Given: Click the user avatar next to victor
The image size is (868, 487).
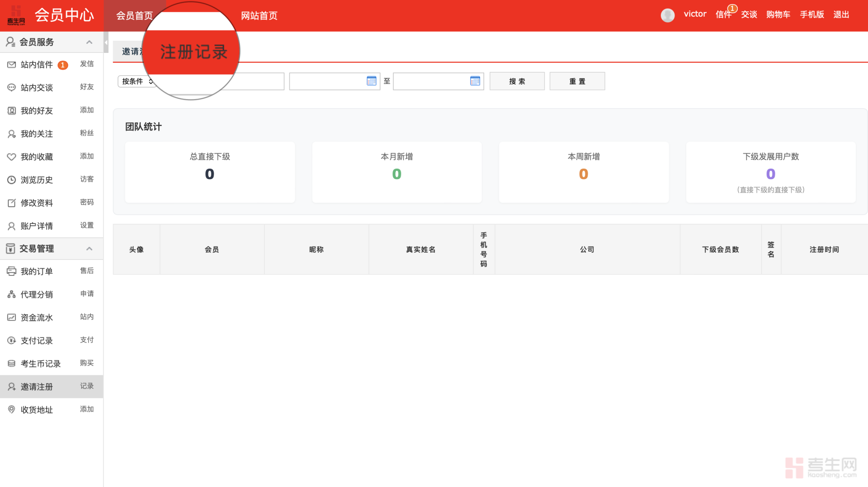Looking at the screenshot, I should click(667, 15).
